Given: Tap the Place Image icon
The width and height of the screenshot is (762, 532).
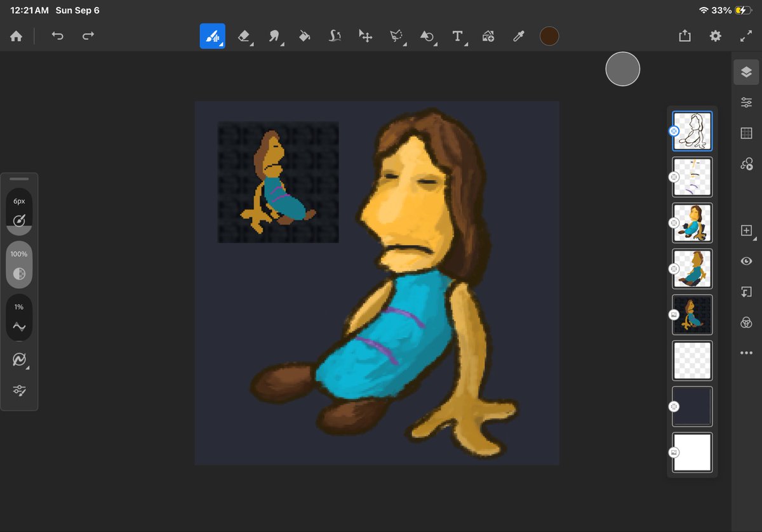Looking at the screenshot, I should pos(488,36).
